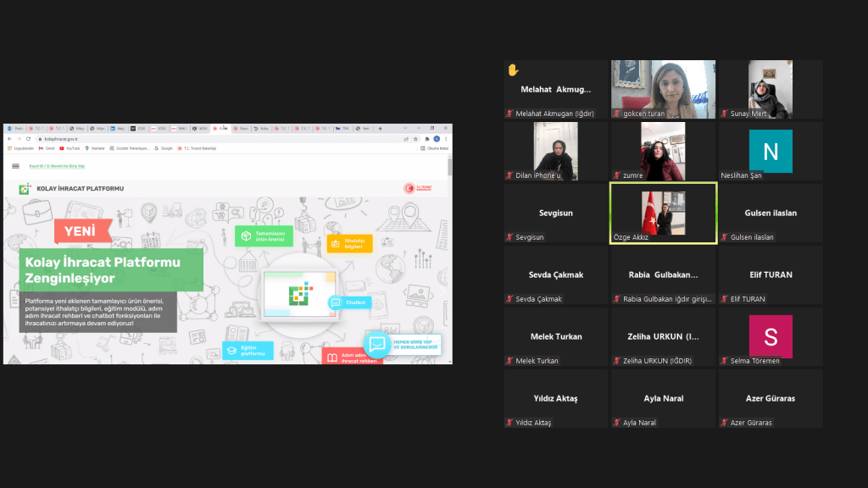The width and height of the screenshot is (868, 488).
Task: Select the Özge Akkız video tile
Action: coord(663,213)
